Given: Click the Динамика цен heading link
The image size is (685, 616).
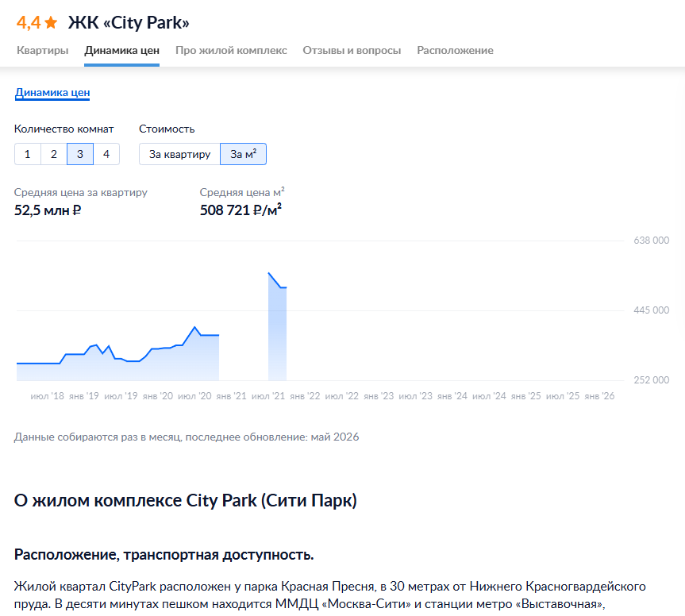Looking at the screenshot, I should [52, 93].
